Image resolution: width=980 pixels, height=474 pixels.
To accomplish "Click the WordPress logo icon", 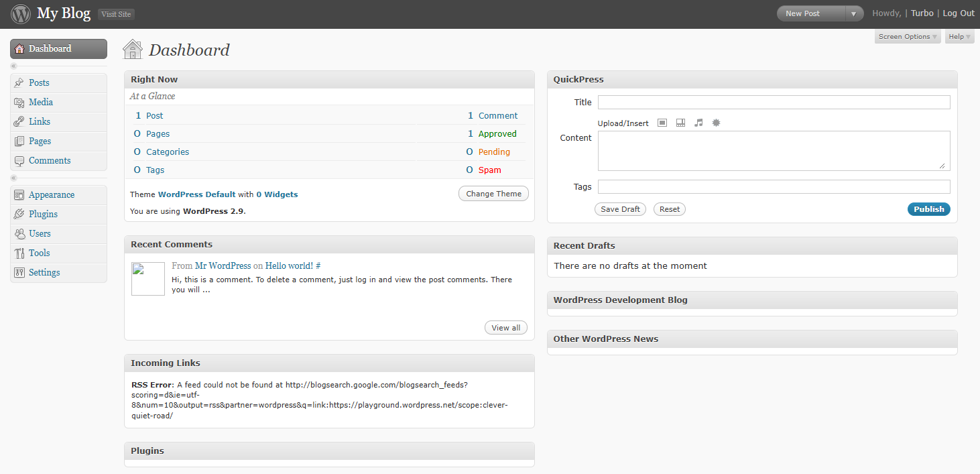I will [21, 13].
